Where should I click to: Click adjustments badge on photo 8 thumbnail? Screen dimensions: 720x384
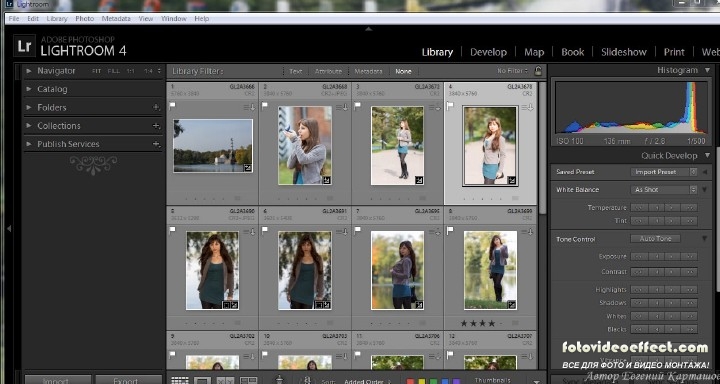tap(512, 305)
